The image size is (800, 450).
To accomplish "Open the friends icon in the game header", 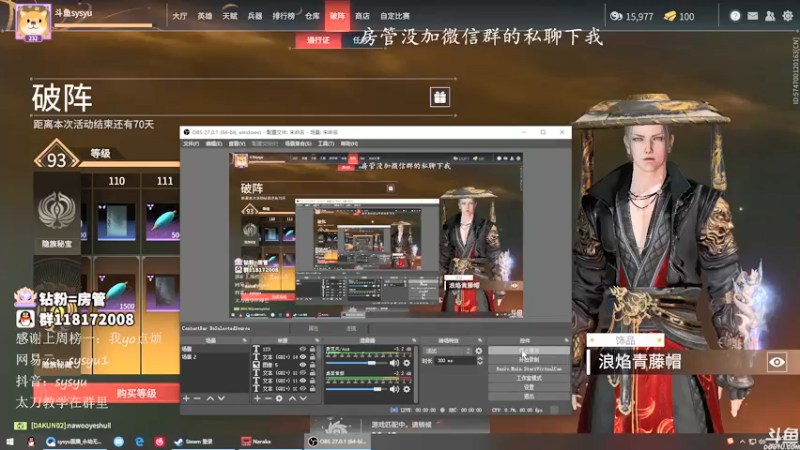I will pyautogui.click(x=770, y=16).
